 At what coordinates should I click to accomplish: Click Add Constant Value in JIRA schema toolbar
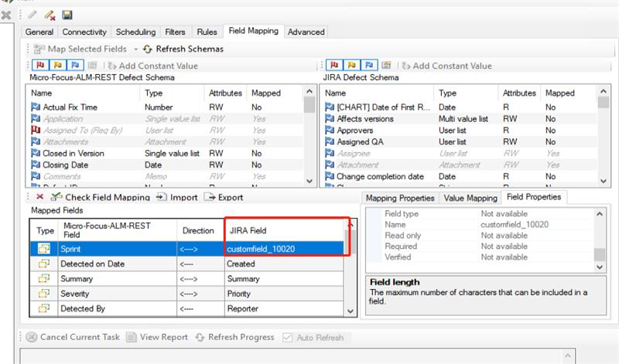(x=446, y=66)
